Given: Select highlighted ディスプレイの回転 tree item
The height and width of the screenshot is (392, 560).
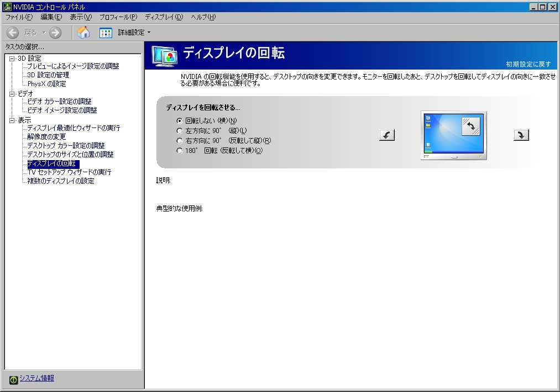Looking at the screenshot, I should pyautogui.click(x=53, y=163).
